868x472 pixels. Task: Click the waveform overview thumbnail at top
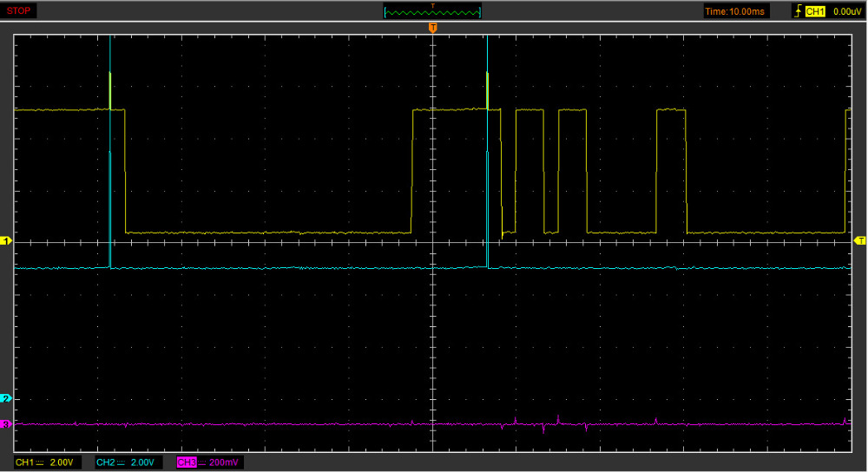(433, 11)
